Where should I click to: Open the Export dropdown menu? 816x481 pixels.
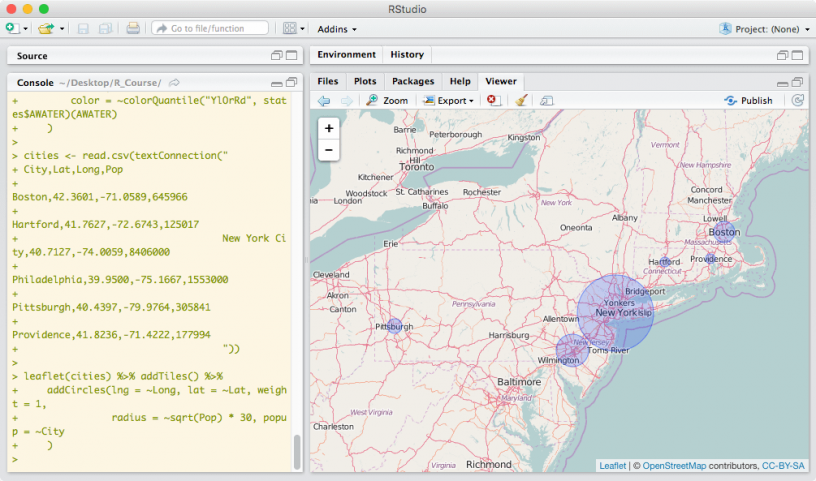[x=449, y=101]
